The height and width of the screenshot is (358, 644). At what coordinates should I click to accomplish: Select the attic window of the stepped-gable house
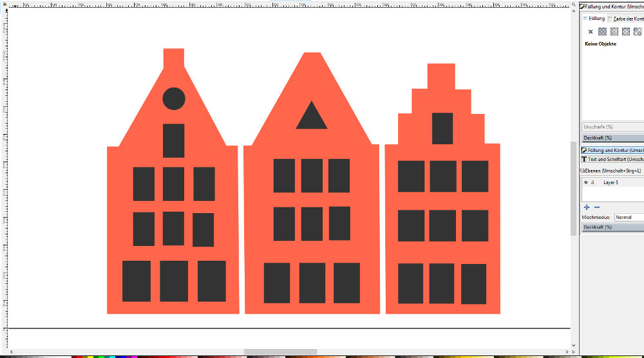[442, 129]
